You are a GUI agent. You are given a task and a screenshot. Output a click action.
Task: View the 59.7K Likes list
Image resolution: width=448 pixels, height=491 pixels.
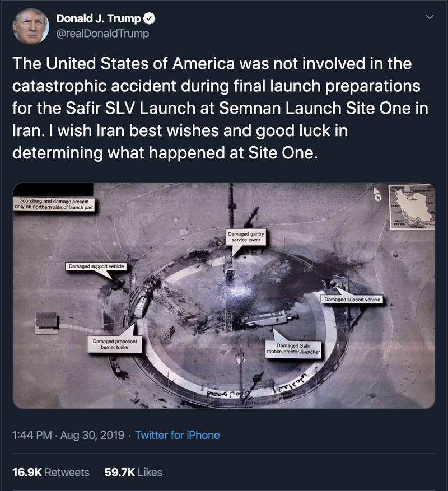click(x=133, y=472)
